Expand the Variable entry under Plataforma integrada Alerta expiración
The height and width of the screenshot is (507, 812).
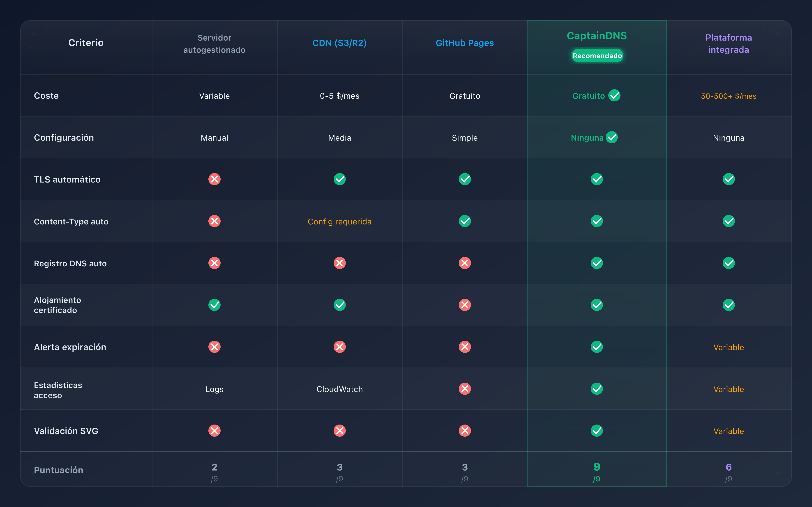tap(729, 347)
